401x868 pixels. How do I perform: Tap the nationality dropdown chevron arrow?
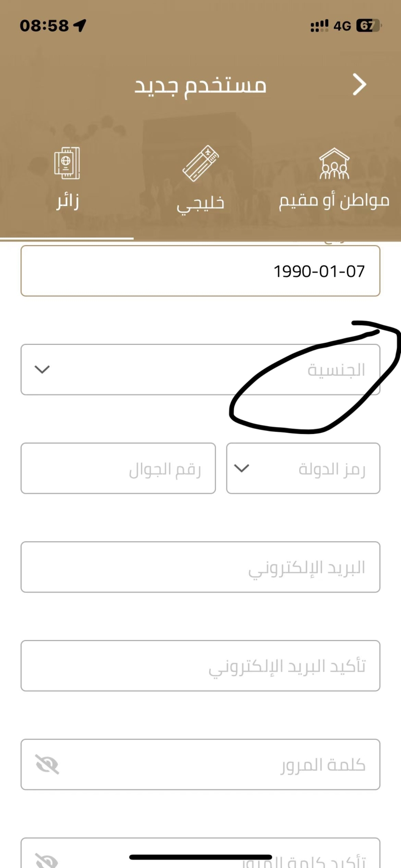click(x=42, y=370)
